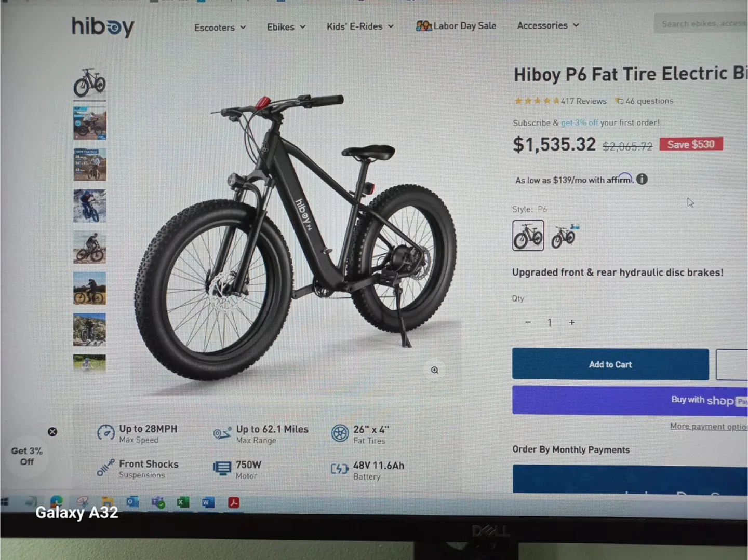
Task: Open the image zoom magnifier icon
Action: pyautogui.click(x=435, y=370)
